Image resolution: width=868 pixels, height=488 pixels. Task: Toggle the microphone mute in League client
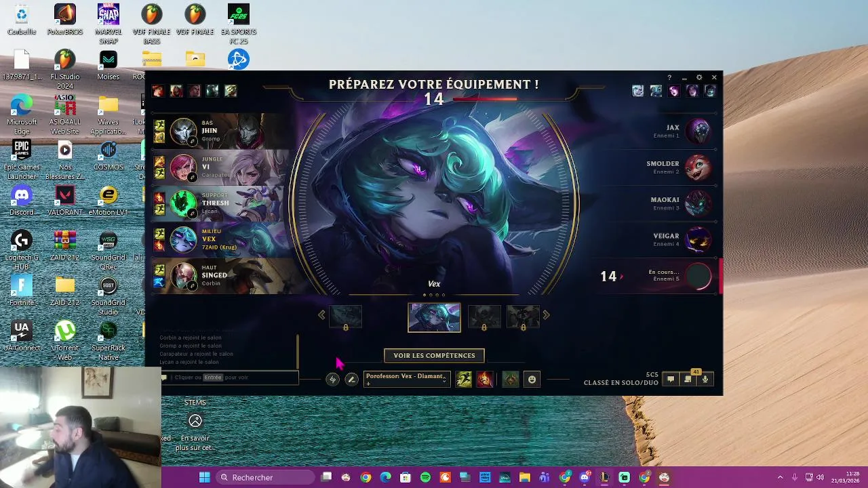[705, 380]
